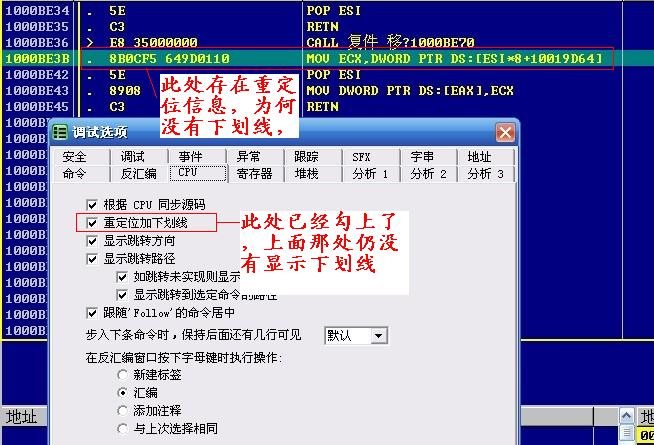Open the 分析 1 tab
The image size is (654, 445).
(x=371, y=173)
